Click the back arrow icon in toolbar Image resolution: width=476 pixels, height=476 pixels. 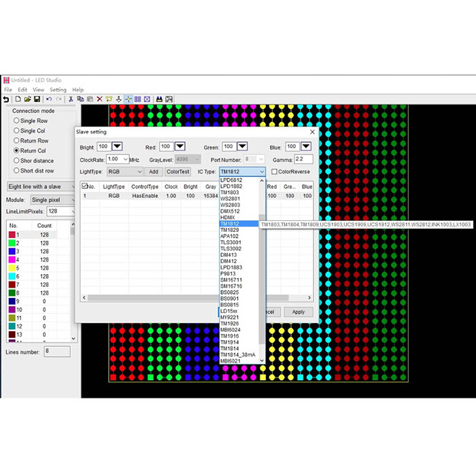5,99
